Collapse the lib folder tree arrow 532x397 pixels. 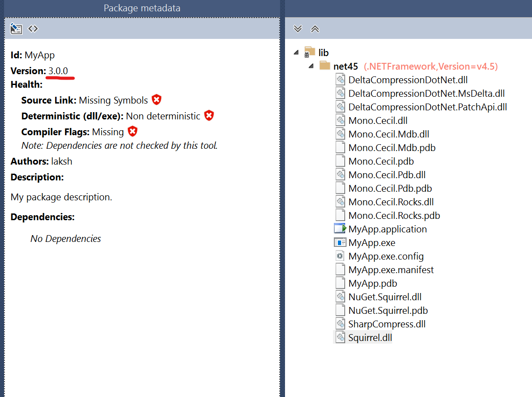(x=296, y=52)
